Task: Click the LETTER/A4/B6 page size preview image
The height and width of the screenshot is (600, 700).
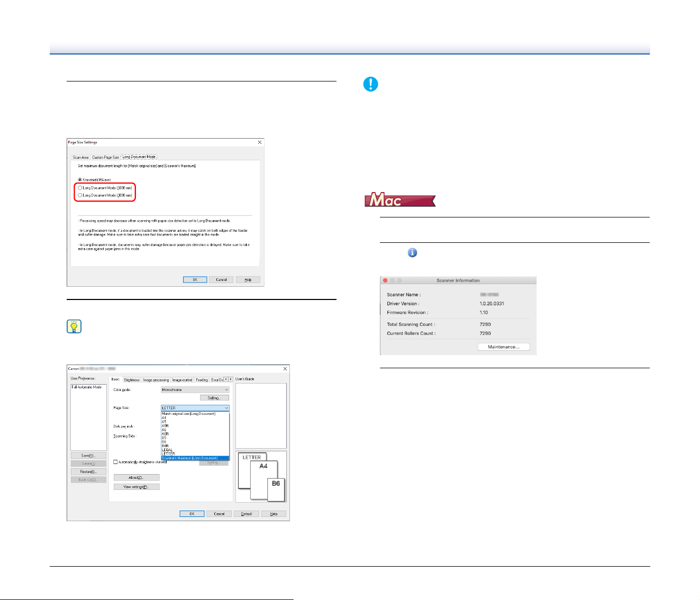Action: [261, 476]
